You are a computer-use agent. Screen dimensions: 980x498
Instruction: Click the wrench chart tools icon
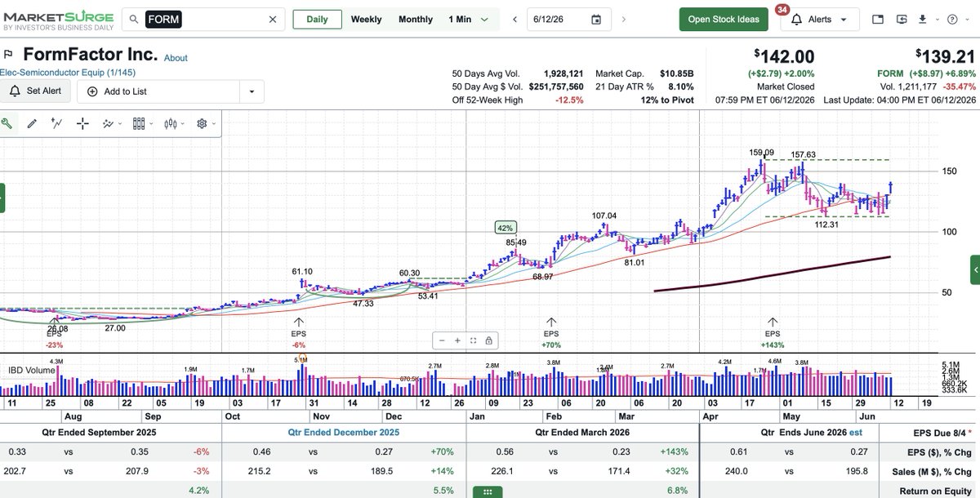tap(7, 124)
